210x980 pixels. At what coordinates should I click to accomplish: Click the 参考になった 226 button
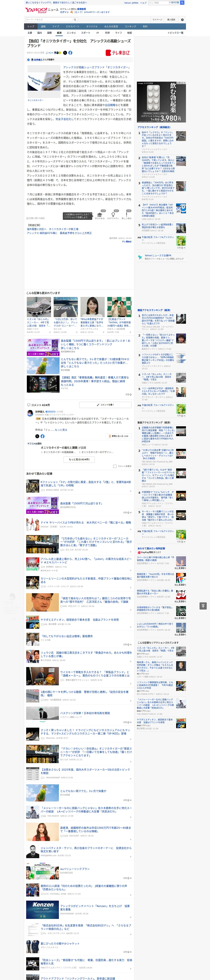[x=119, y=436]
